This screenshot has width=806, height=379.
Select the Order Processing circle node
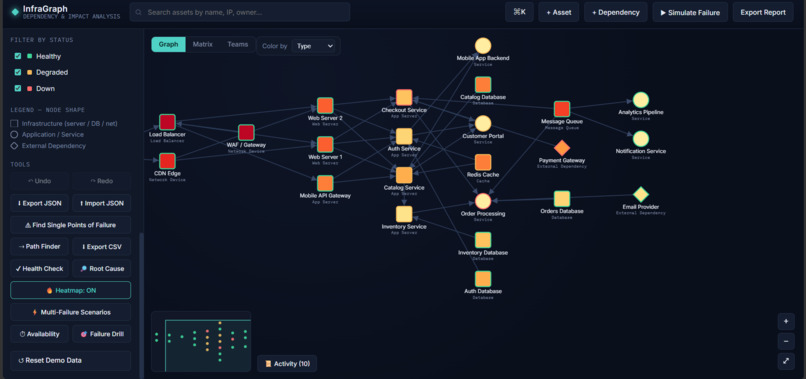click(483, 201)
